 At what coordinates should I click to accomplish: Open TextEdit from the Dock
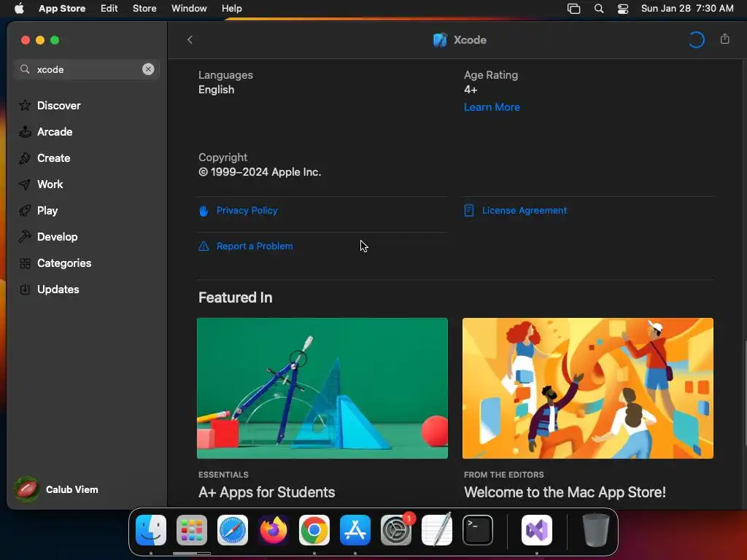click(x=437, y=530)
